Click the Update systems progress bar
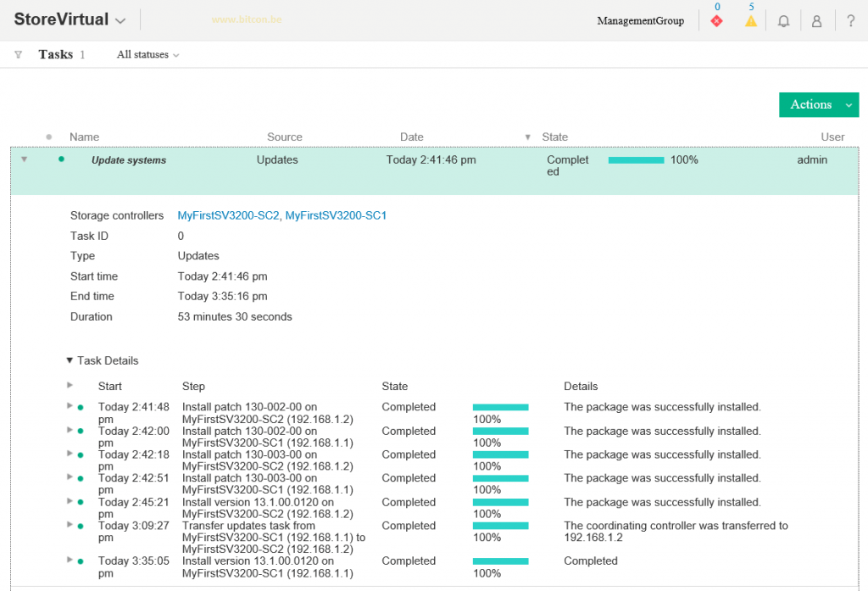This screenshot has height=591, width=868. pos(636,160)
